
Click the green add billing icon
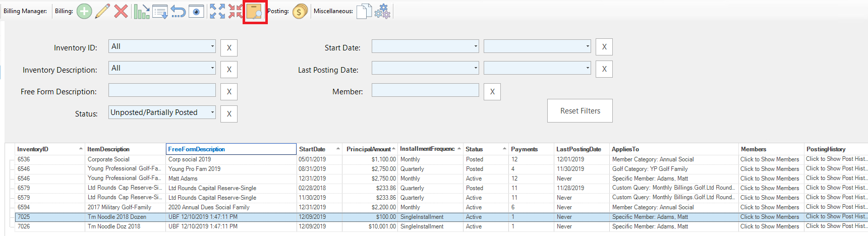[84, 11]
